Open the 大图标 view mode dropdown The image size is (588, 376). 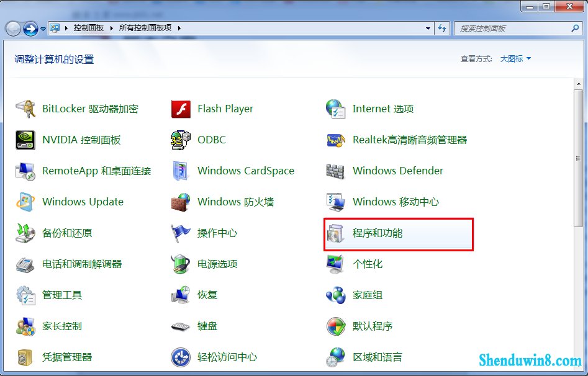point(515,58)
